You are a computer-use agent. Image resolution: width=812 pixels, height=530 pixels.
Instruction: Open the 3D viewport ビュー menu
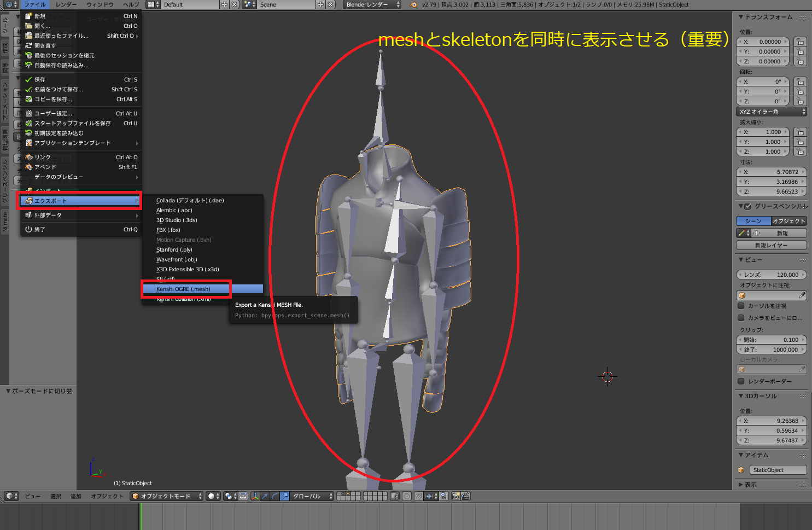point(32,496)
